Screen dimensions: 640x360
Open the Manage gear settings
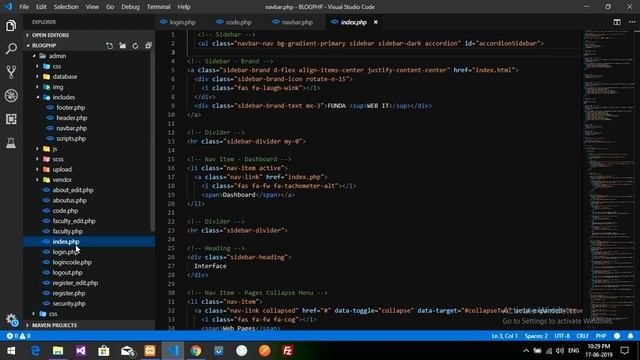click(11, 320)
